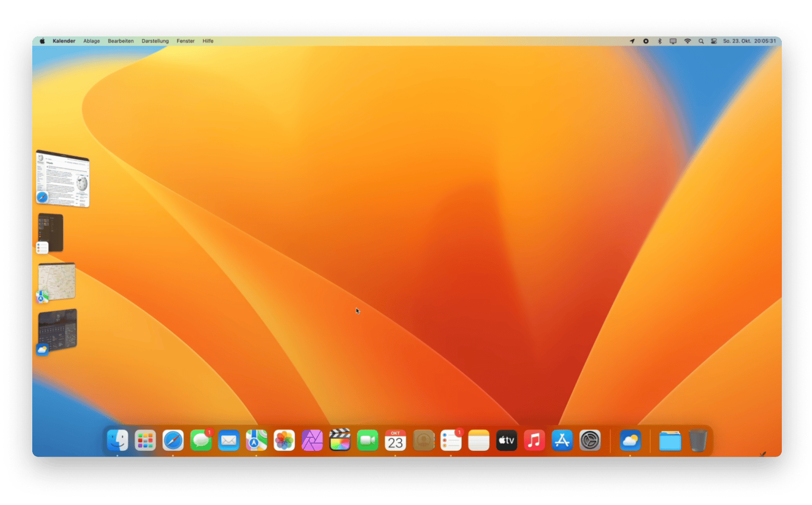This screenshot has width=812, height=505.
Task: Click the screen recording status icon
Action: click(646, 41)
